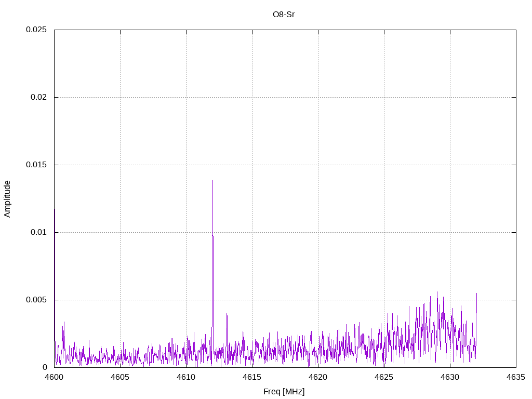Click the plot title O8-Sr
This screenshot has height=399, width=532.
point(284,15)
